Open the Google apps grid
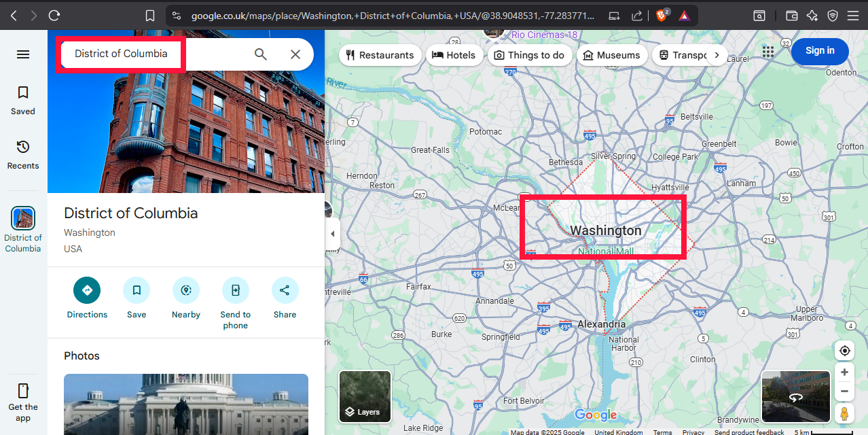 pos(768,52)
